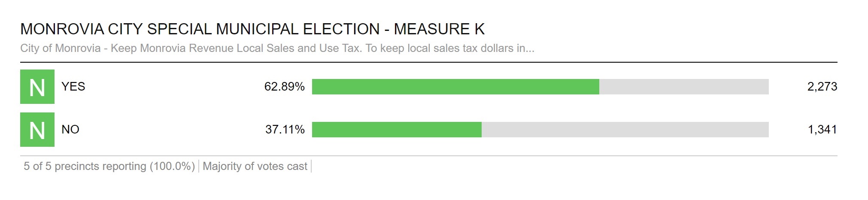Click the 'City of Monrovia' description start
Image resolution: width=868 pixels, height=200 pixels.
pyautogui.click(x=61, y=48)
